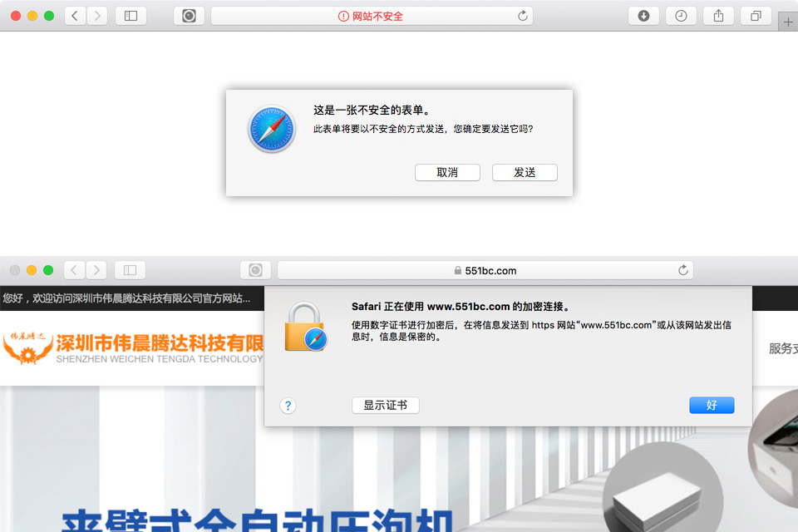Open a new tab with the plus button

pos(788,20)
